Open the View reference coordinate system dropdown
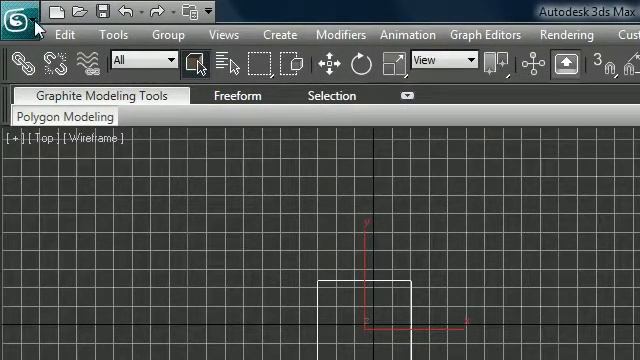The width and height of the screenshot is (640, 360). tap(444, 60)
